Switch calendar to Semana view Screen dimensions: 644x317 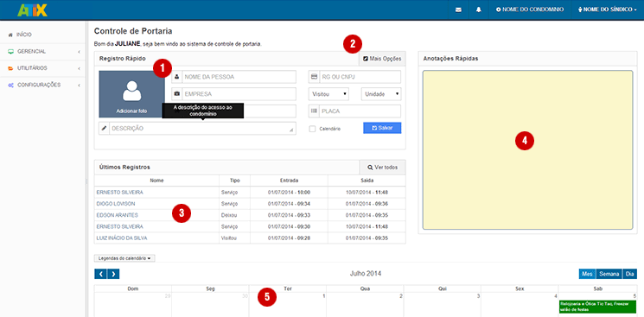coord(609,274)
